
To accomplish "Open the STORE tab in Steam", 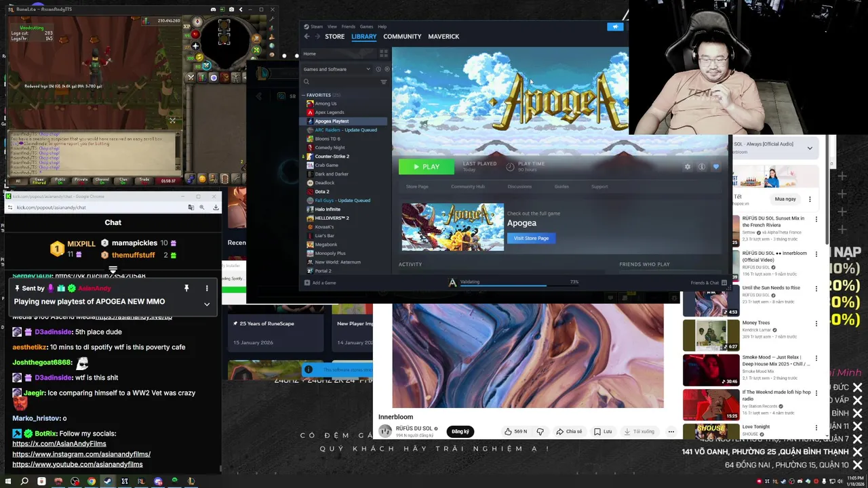I will [x=334, y=37].
